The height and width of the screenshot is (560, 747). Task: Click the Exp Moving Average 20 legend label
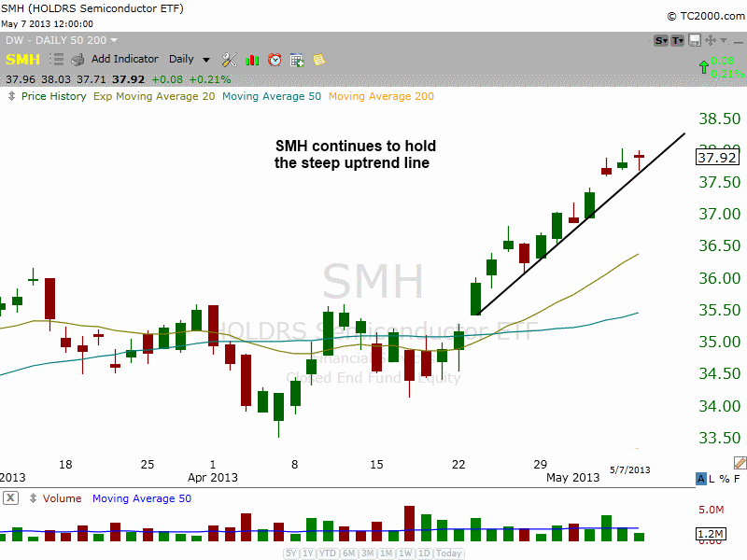point(154,96)
